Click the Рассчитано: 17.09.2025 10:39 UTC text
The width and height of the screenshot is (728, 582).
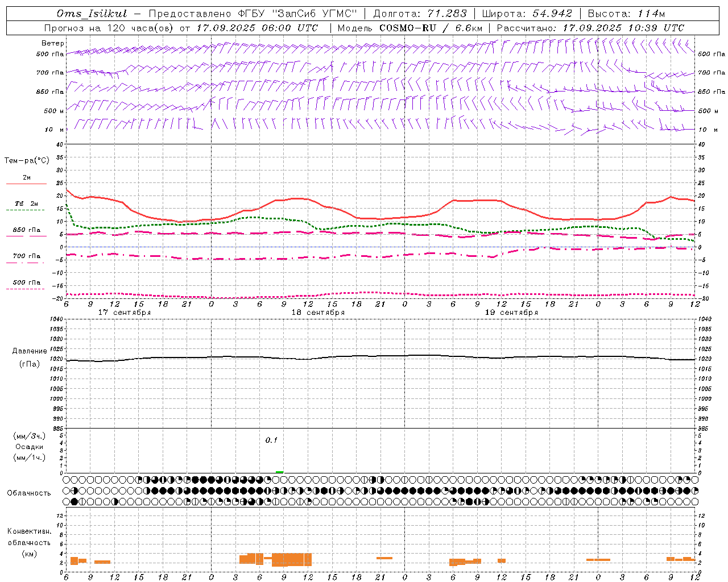click(x=590, y=28)
